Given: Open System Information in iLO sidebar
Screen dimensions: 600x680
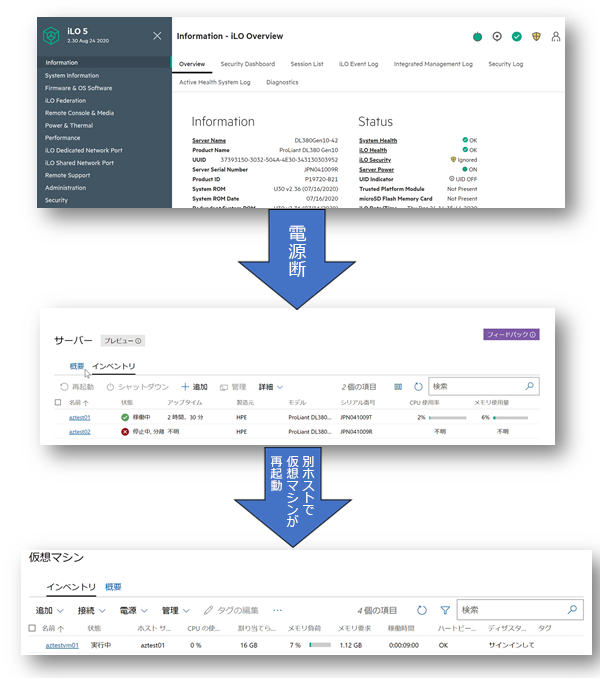Looking at the screenshot, I should tap(72, 75).
